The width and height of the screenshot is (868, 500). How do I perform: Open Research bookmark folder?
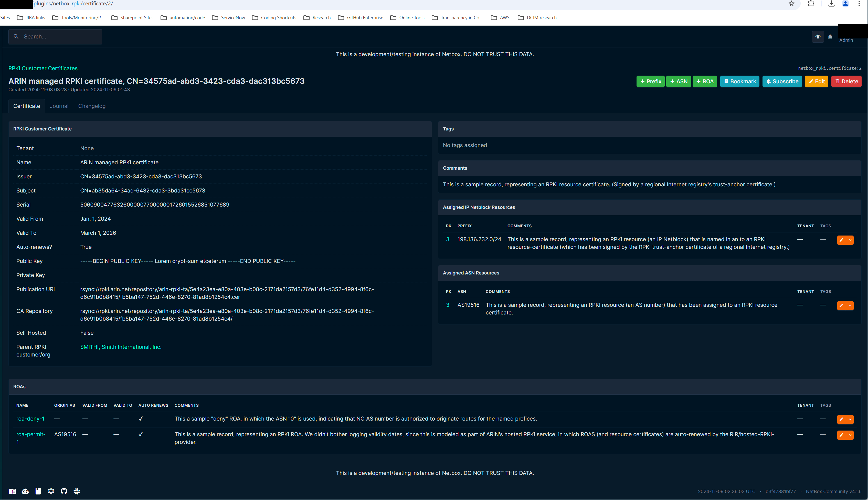(317, 17)
